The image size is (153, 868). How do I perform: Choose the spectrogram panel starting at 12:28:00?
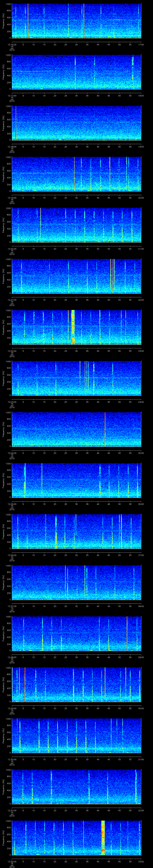coord(76,633)
